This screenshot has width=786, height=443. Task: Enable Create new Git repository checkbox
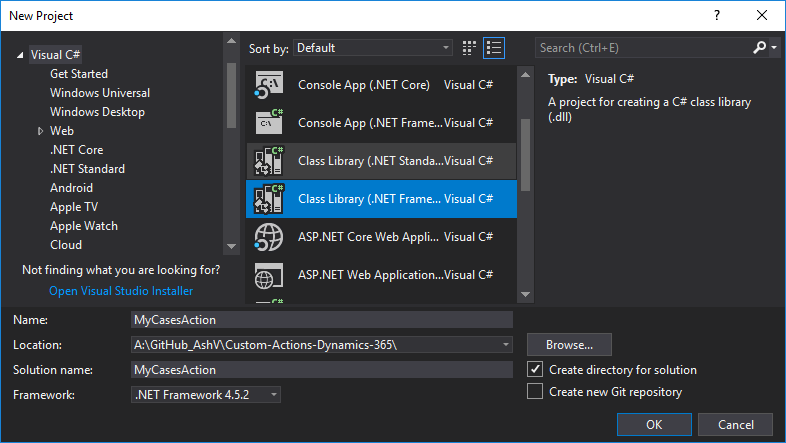point(535,391)
